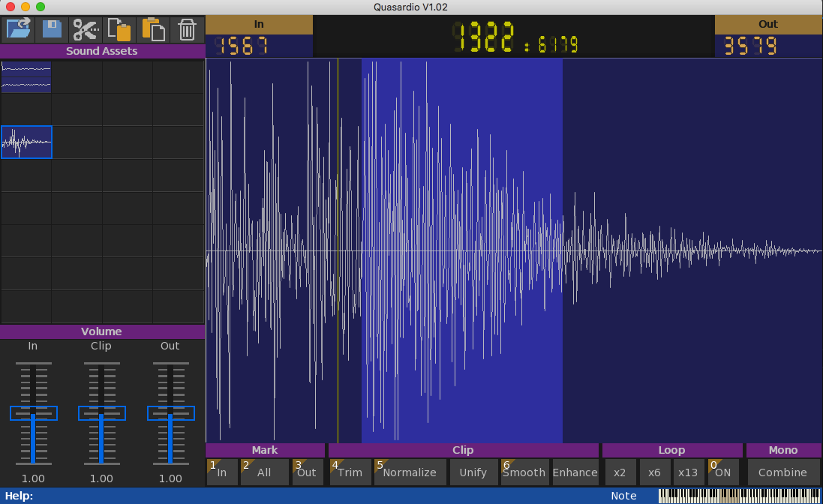Select the first sound asset thumbnail

(x=26, y=77)
